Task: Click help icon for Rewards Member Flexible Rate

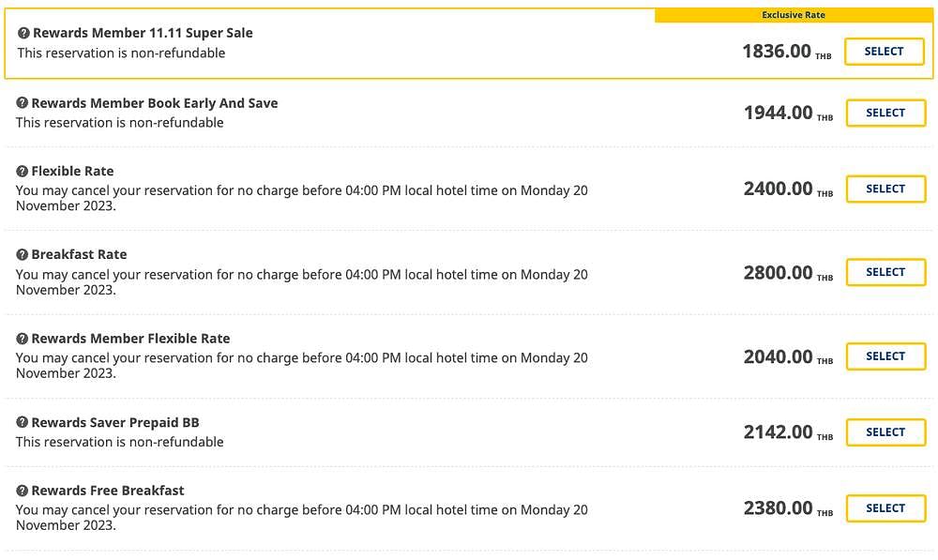Action: coord(23,339)
